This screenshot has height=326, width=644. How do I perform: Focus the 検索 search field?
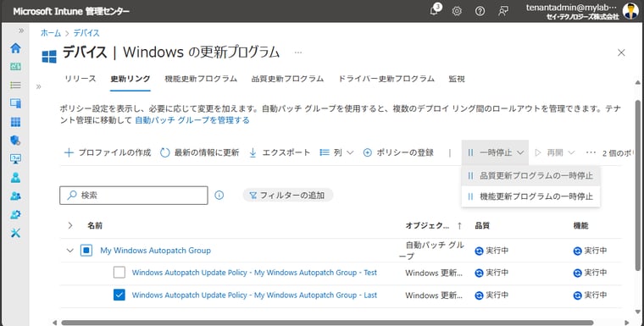[134, 196]
